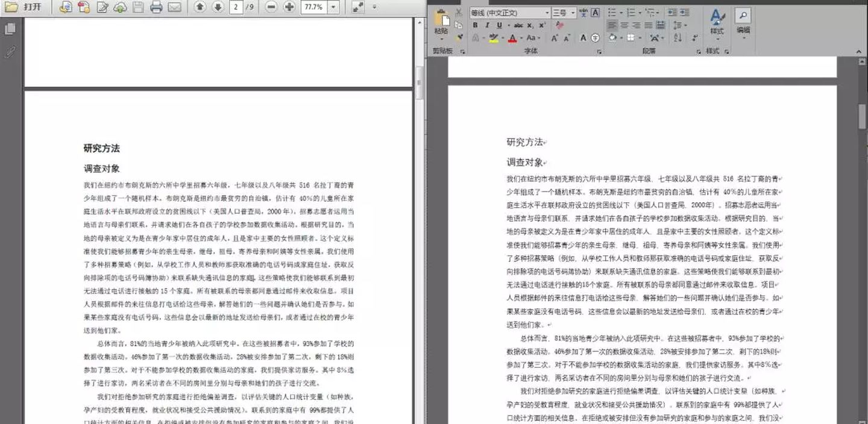Zoom in with the plus button
Screen dimensions: 868x424
(289, 7)
